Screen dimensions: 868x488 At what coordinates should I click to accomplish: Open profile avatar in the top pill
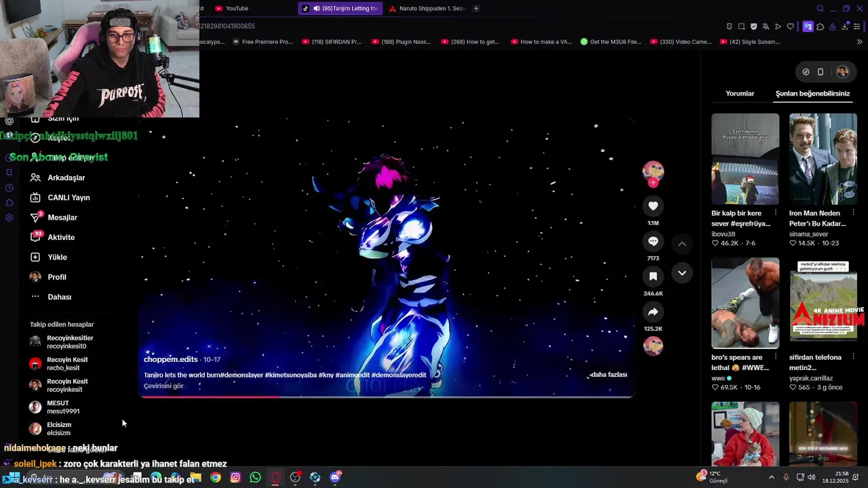pyautogui.click(x=842, y=72)
